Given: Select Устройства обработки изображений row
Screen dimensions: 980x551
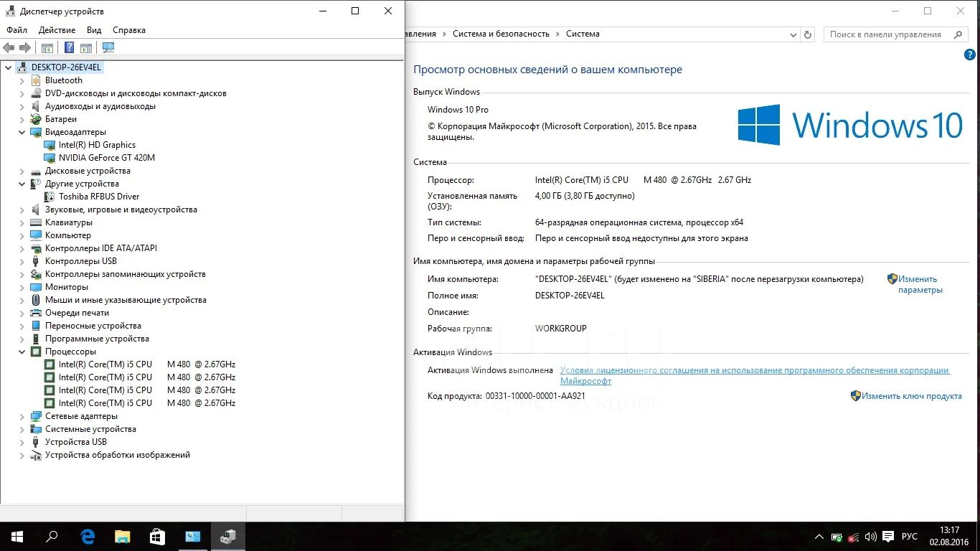Looking at the screenshot, I should (x=118, y=455).
